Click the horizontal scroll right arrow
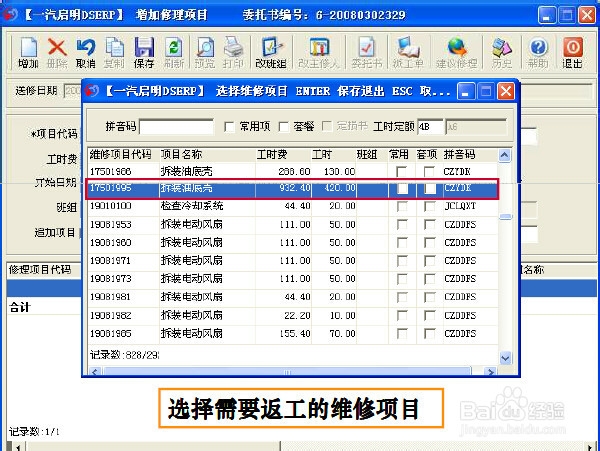The width and height of the screenshot is (600, 451). [490, 371]
